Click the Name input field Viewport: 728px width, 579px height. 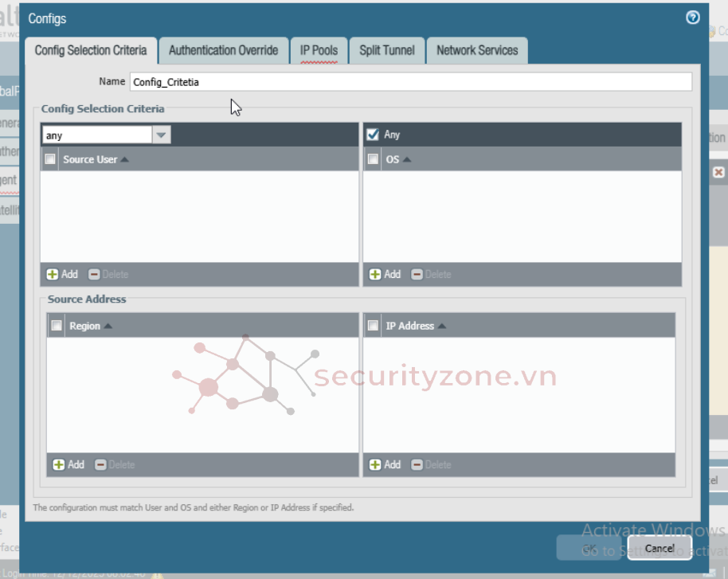click(x=410, y=81)
